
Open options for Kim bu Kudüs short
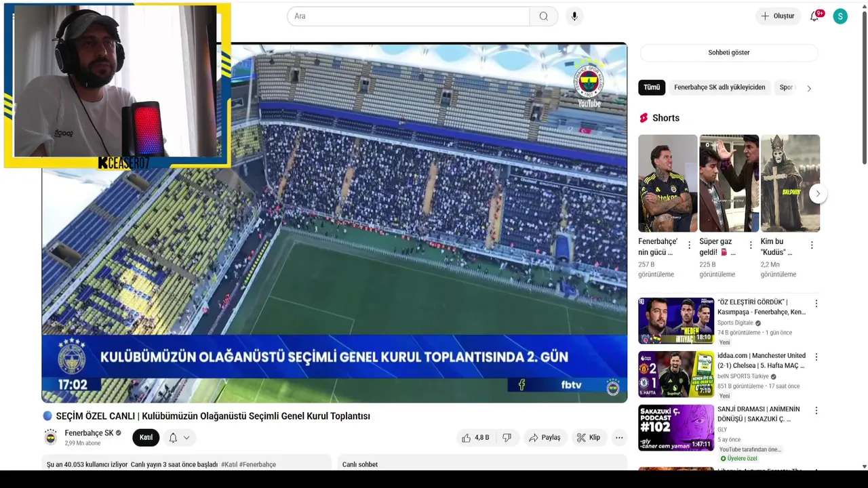click(812, 245)
